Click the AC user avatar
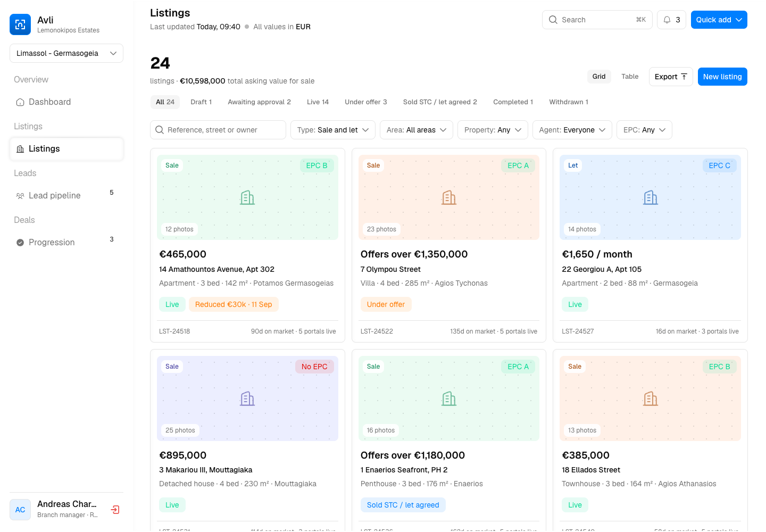Screen dimensions: 766x532 click(20, 510)
